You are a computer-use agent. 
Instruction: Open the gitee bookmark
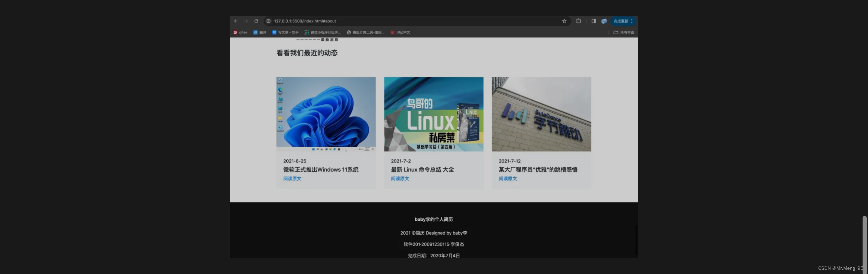(240, 32)
